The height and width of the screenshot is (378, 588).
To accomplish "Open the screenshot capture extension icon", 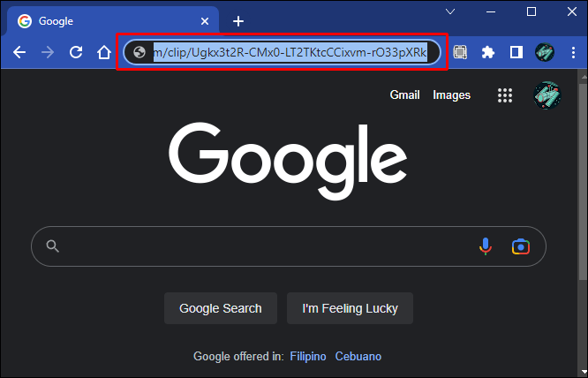I will 460,52.
